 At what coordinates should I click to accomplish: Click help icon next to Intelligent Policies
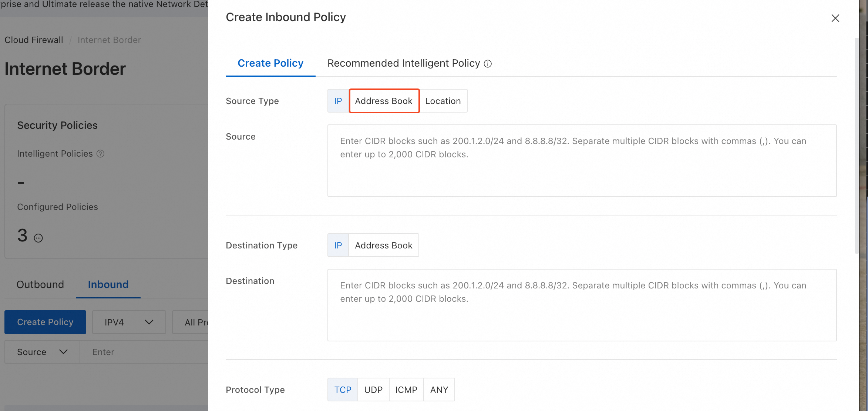[100, 154]
